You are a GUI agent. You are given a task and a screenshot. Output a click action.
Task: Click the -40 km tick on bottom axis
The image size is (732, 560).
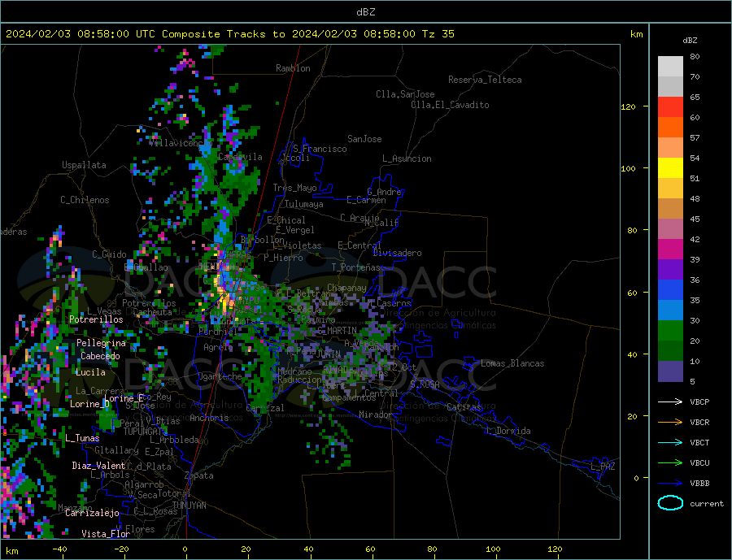(59, 549)
